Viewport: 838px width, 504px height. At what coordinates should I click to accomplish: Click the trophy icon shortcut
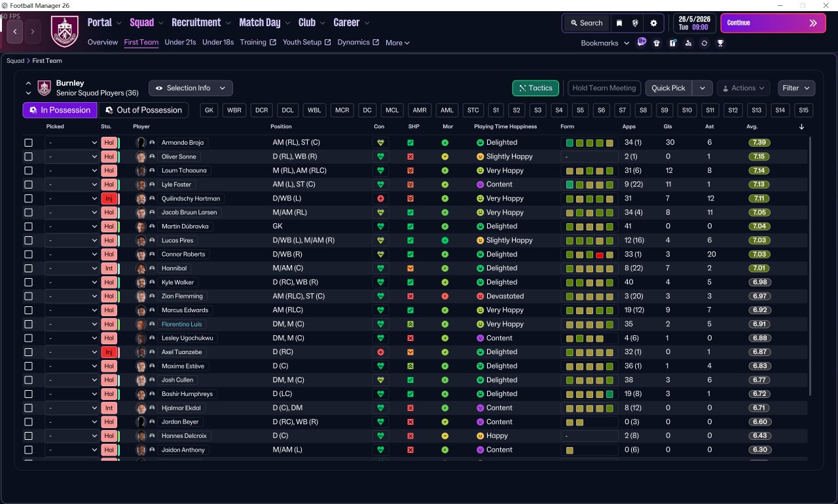720,43
